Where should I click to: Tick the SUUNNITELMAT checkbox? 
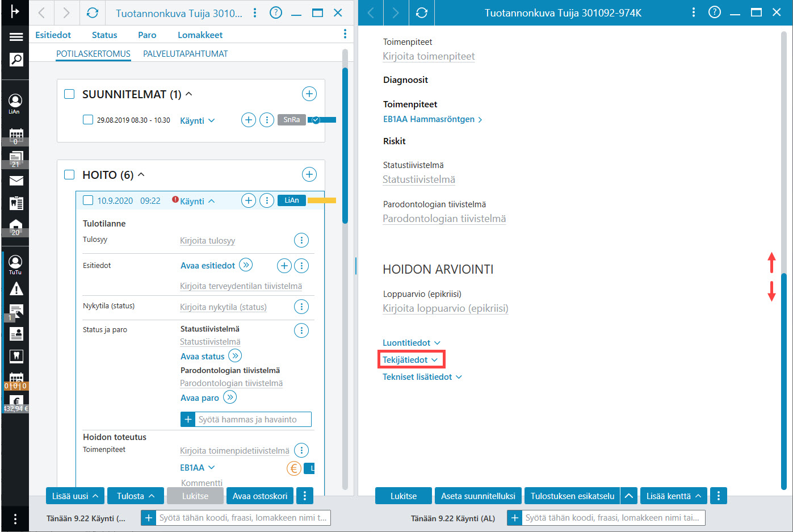(69, 94)
